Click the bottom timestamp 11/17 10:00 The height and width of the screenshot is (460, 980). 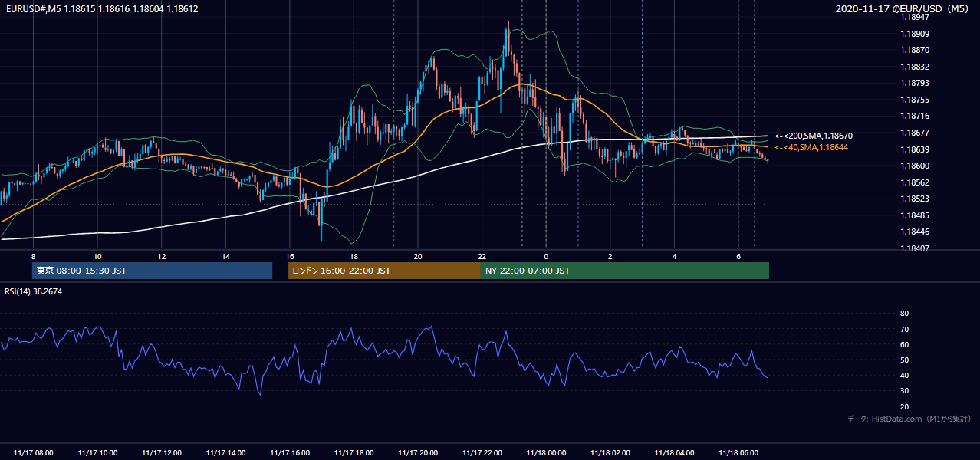point(97,453)
